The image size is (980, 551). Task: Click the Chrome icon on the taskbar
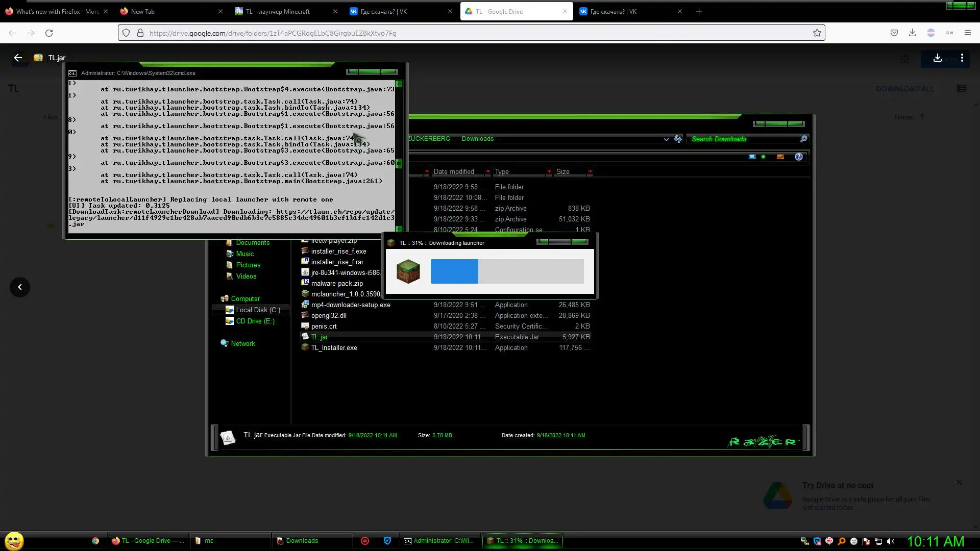(x=95, y=541)
